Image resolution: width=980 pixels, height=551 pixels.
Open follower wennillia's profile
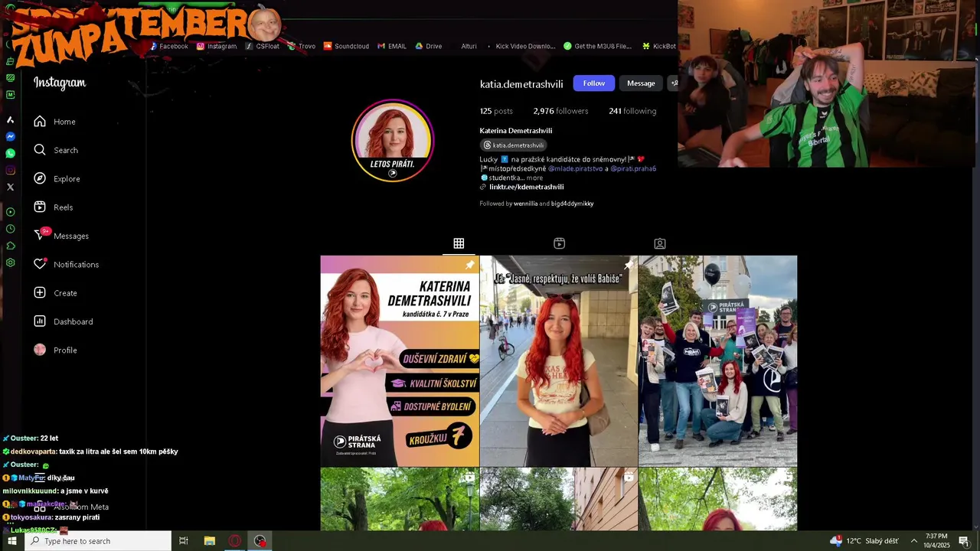[525, 204]
